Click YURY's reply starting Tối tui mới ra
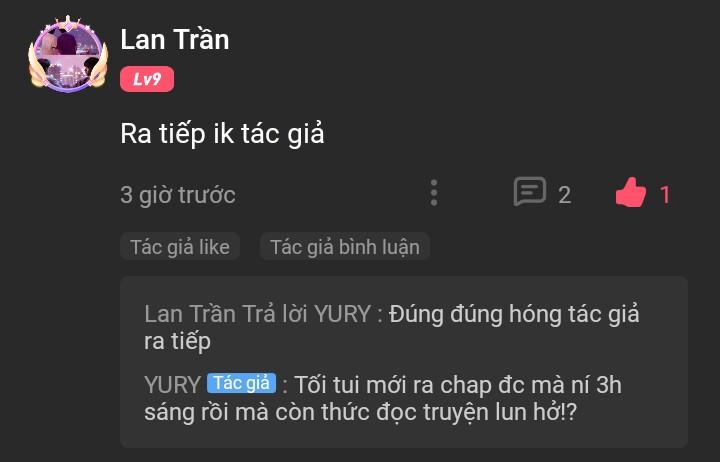720x462 pixels. pos(383,398)
